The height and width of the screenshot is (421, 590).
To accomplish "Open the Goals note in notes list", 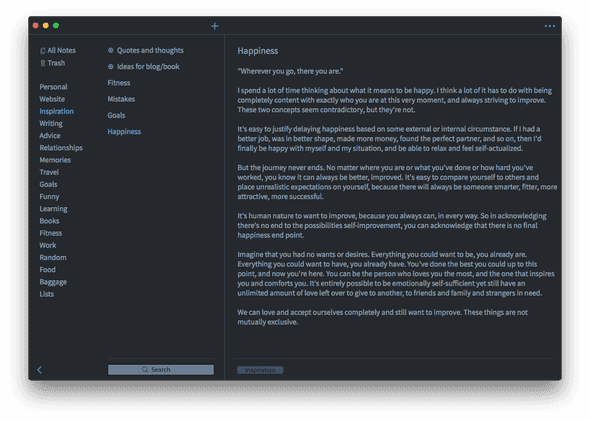I will coord(116,115).
